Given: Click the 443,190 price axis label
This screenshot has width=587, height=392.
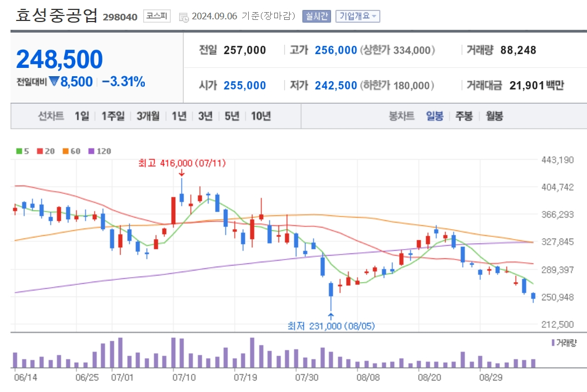Looking at the screenshot, I should [x=557, y=160].
